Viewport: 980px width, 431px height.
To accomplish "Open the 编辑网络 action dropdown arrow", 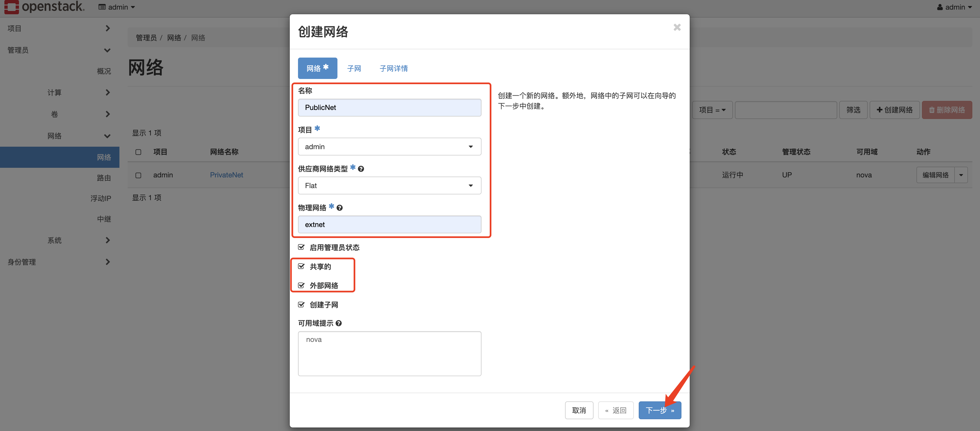I will click(962, 175).
